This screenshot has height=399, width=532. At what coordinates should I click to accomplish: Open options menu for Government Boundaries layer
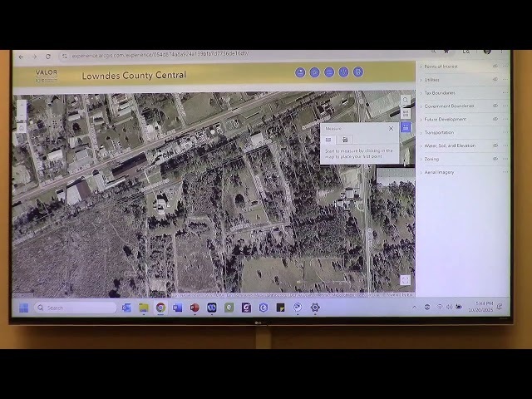pos(505,106)
